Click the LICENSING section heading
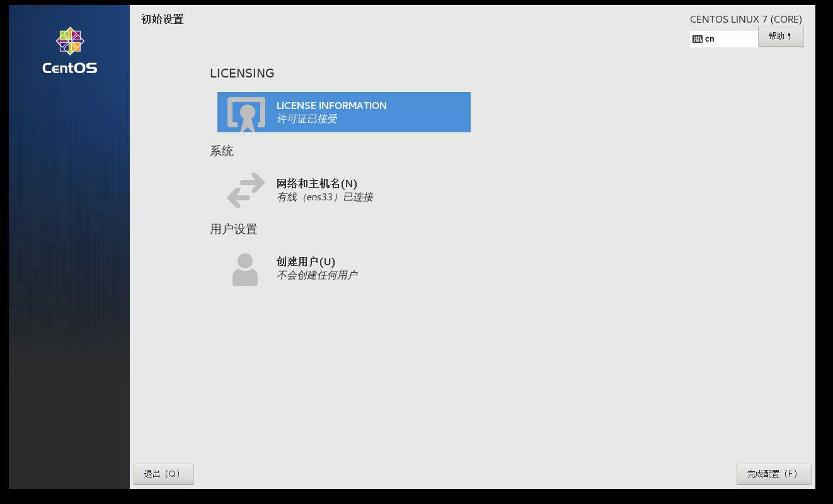Screen dimensions: 833x504 tap(242, 74)
